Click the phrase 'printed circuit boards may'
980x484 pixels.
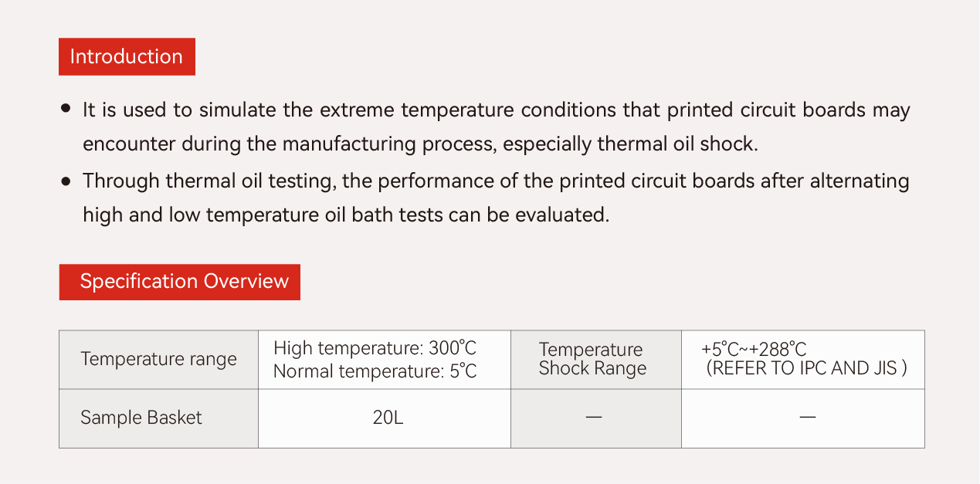click(787, 110)
